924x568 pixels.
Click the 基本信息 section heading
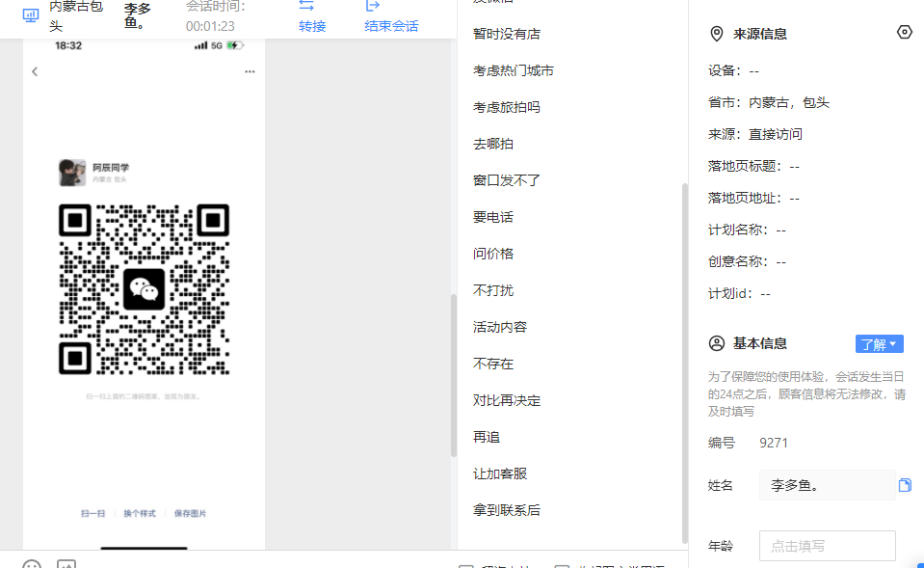[x=759, y=343]
